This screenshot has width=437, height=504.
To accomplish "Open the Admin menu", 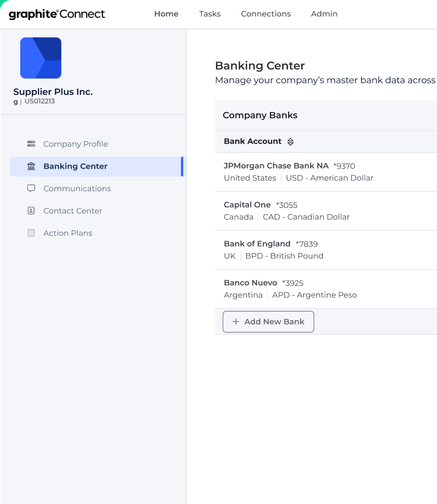I will [x=324, y=14].
